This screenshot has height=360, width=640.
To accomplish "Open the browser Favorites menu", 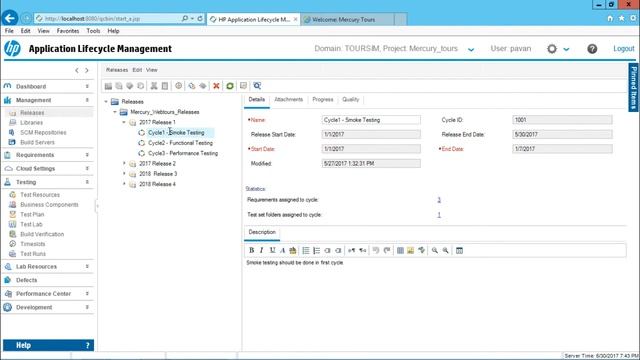I will (68, 31).
